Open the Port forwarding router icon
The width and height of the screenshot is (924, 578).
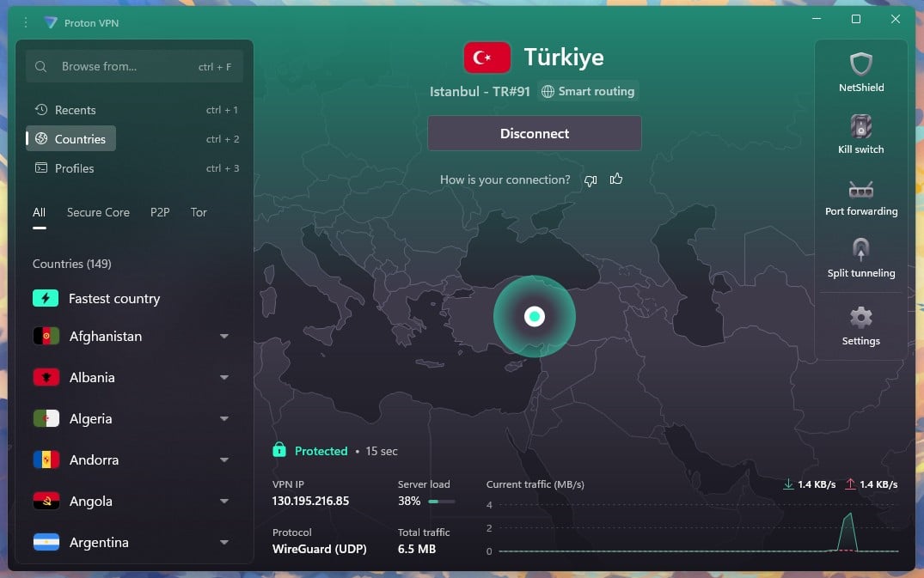click(x=861, y=190)
